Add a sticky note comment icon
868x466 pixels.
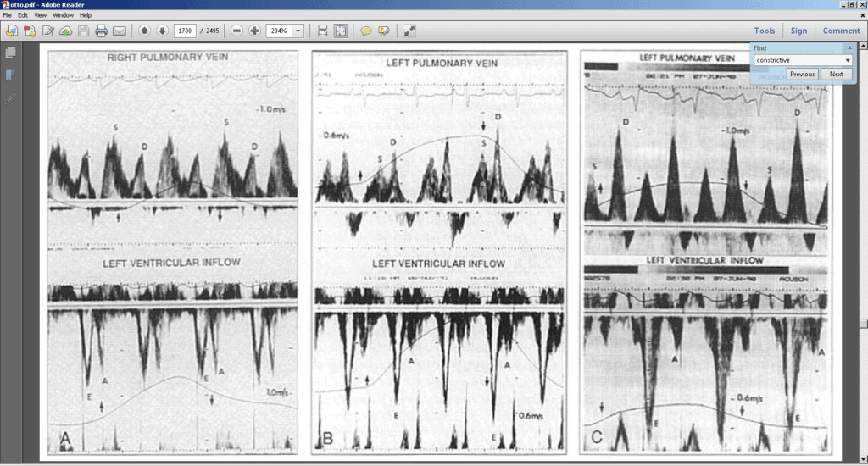[365, 31]
